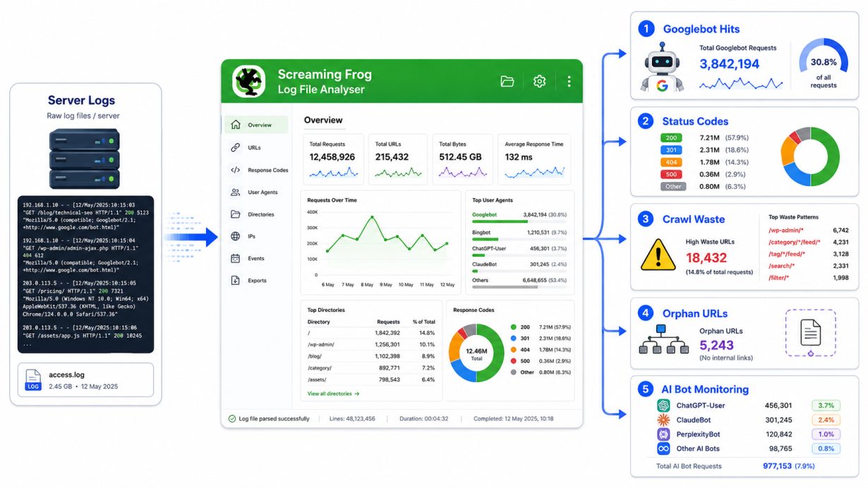This screenshot has width=868, height=488.
Task: Click the Crawl Waste warning triangle icon
Action: pyautogui.click(x=658, y=255)
